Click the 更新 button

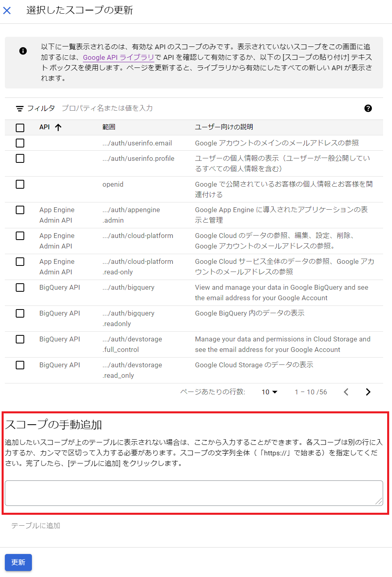pyautogui.click(x=18, y=562)
